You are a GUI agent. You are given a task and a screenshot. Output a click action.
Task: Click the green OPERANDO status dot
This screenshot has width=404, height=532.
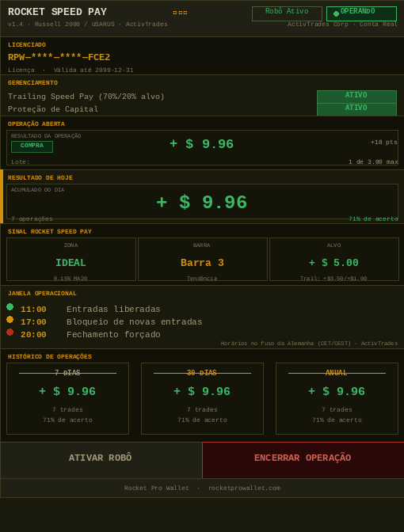pyautogui.click(x=336, y=14)
